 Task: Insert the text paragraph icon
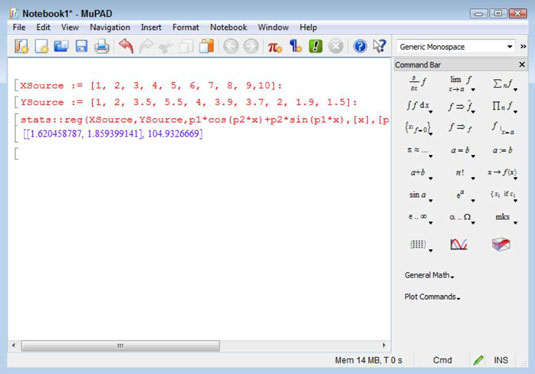295,46
